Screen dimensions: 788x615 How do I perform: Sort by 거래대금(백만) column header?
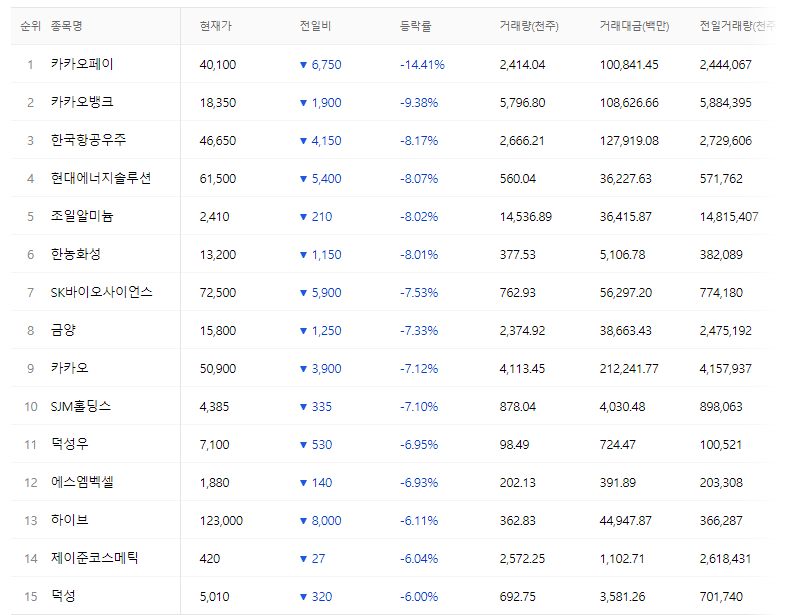coord(634,26)
